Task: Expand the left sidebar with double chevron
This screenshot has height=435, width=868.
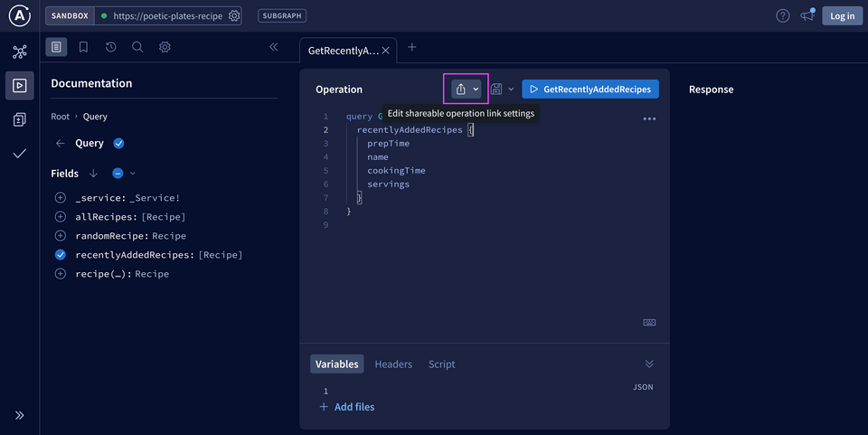Action: [x=19, y=415]
